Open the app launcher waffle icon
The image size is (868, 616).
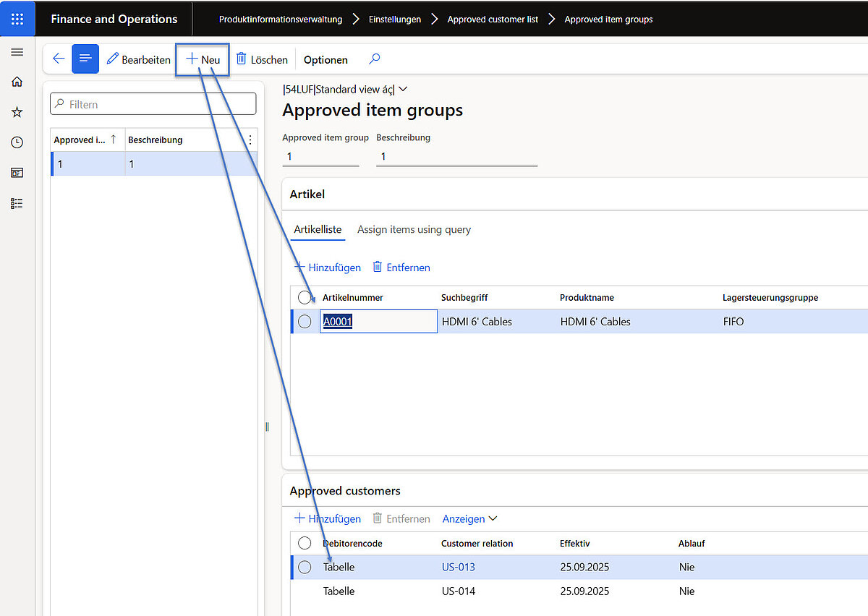click(x=17, y=19)
